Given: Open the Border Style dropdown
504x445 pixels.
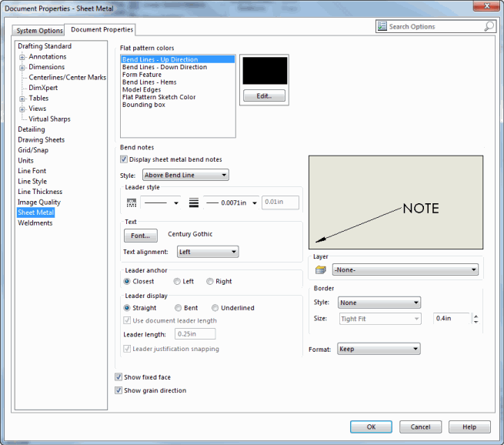Looking at the screenshot, I should (379, 303).
